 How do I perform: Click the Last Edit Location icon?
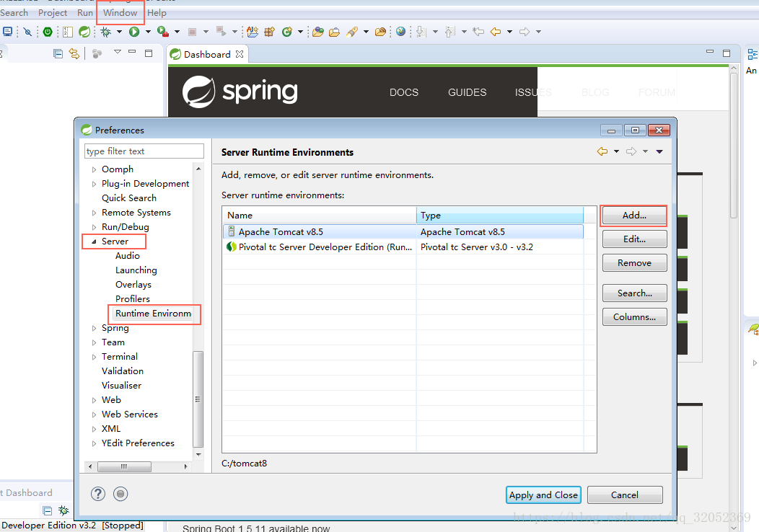pos(478,32)
